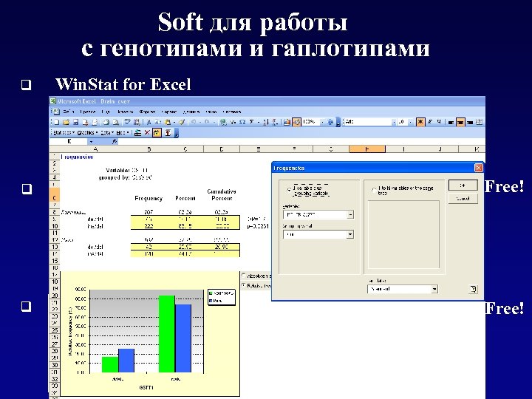Click the Undo arrow icon
532x399 pixels.
194,122
